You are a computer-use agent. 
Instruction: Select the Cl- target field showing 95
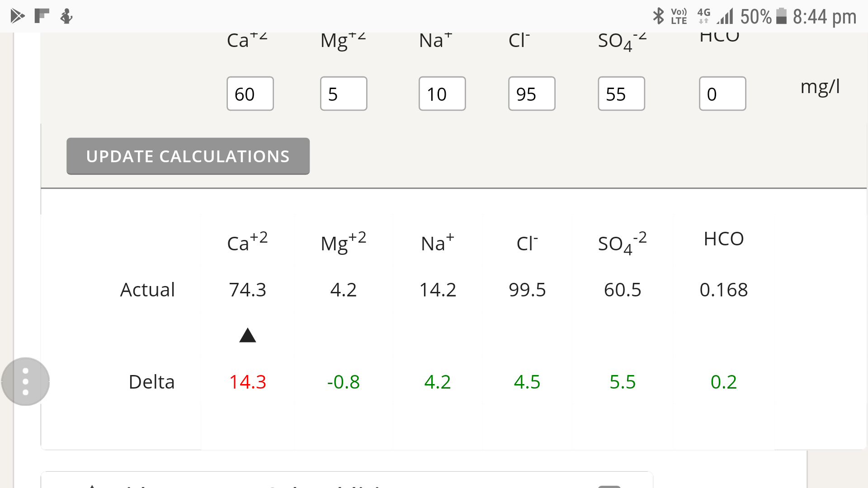(x=532, y=94)
